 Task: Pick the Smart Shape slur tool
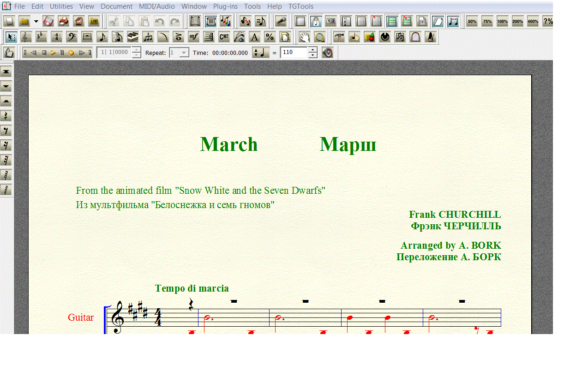tap(162, 37)
